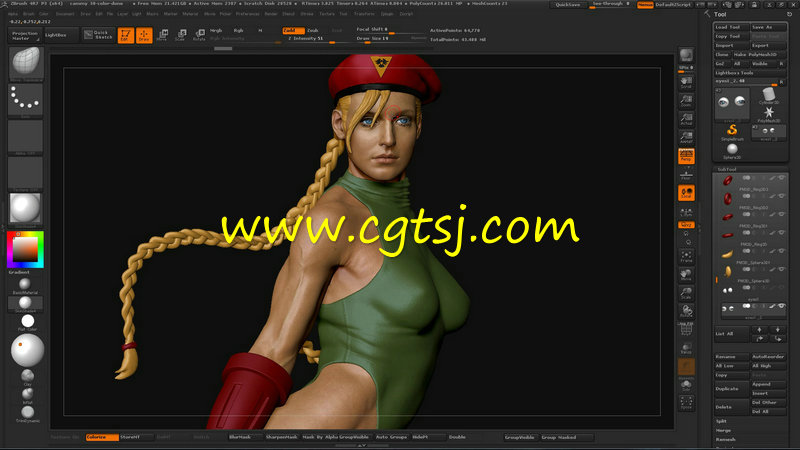Image resolution: width=800 pixels, height=450 pixels.
Task: Expand the Merge sub-palette
Action: tap(723, 430)
